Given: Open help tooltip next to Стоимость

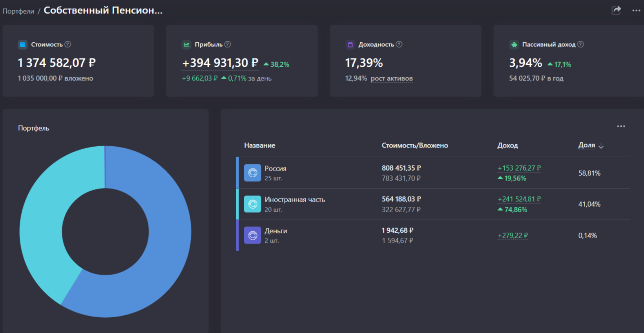Looking at the screenshot, I should 68,44.
